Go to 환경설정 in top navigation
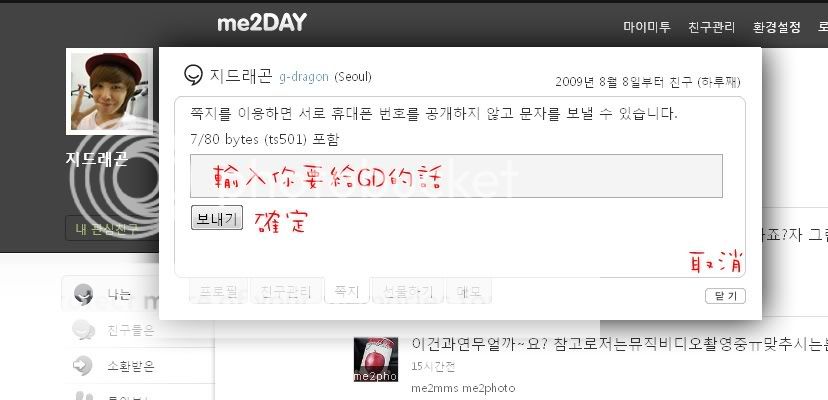Image resolution: width=828 pixels, height=400 pixels. (776, 26)
